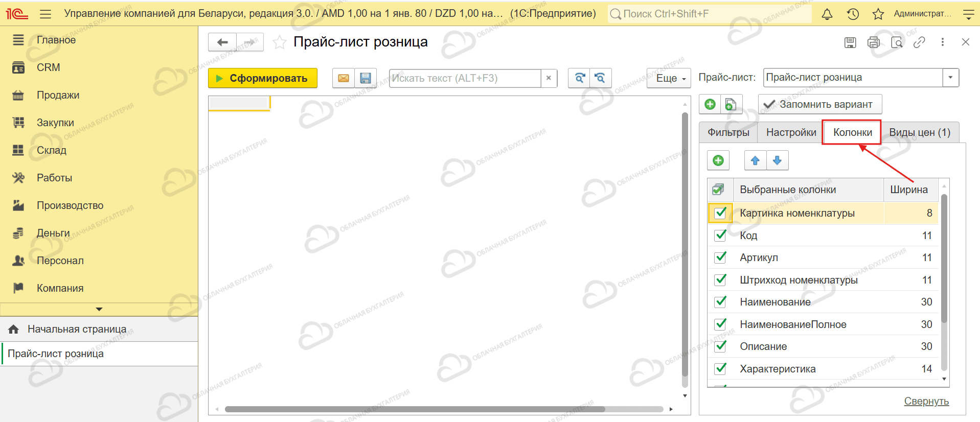Add new price list green plus
Viewport: 980px width, 422px height.
tap(710, 104)
